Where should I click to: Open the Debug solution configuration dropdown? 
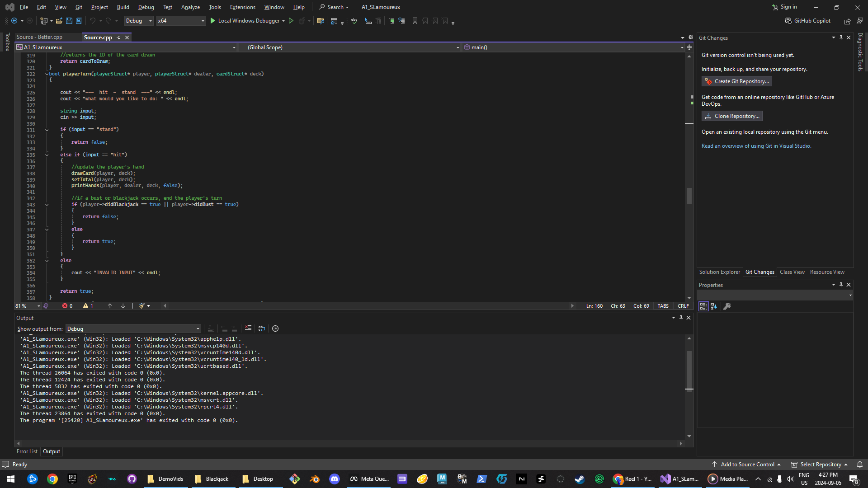click(x=139, y=21)
